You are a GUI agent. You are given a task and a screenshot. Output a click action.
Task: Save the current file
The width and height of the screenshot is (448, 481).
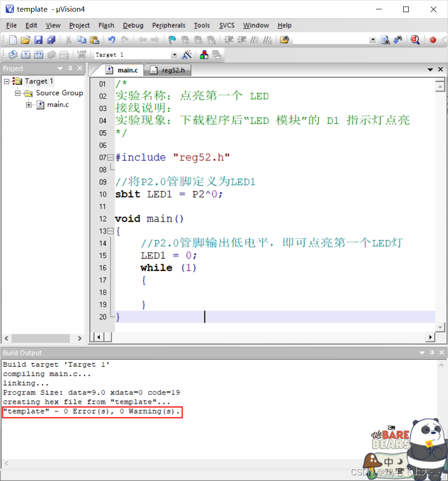click(x=38, y=40)
